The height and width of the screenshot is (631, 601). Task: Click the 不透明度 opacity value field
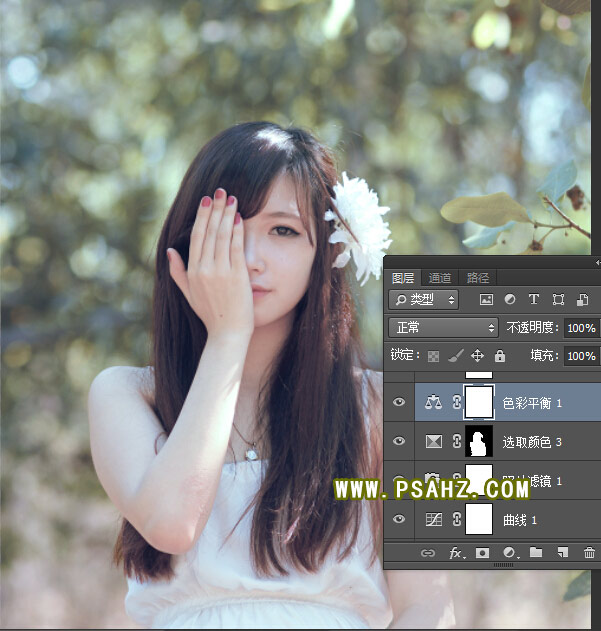click(580, 328)
